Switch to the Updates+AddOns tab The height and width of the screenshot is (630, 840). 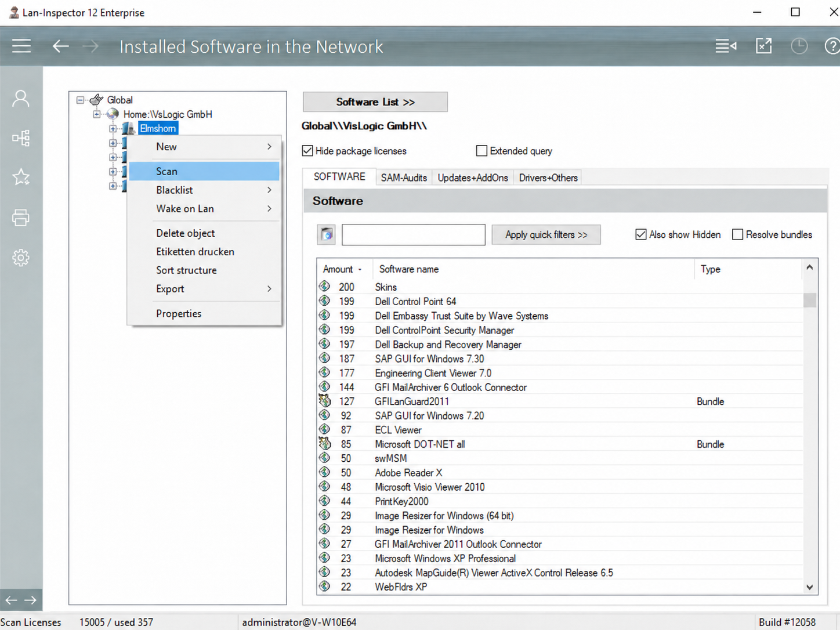[x=473, y=178]
